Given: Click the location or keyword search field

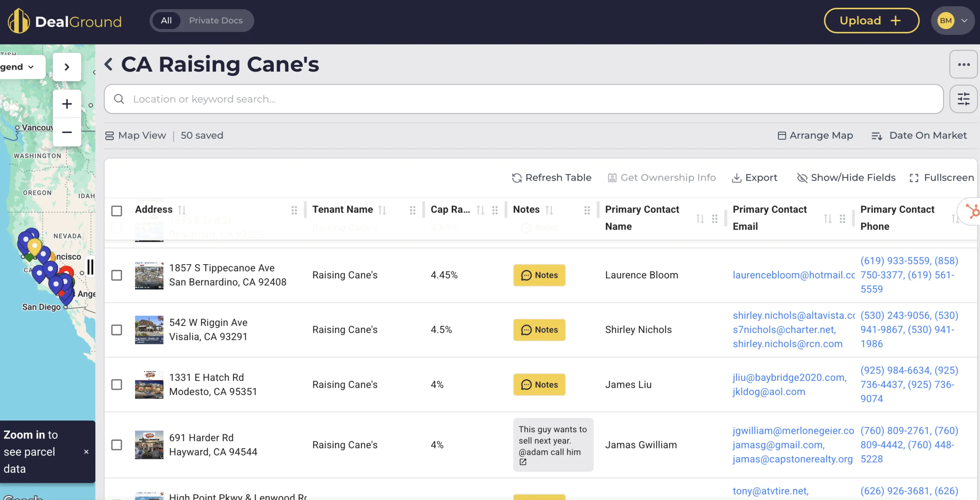Looking at the screenshot, I should tap(528, 99).
